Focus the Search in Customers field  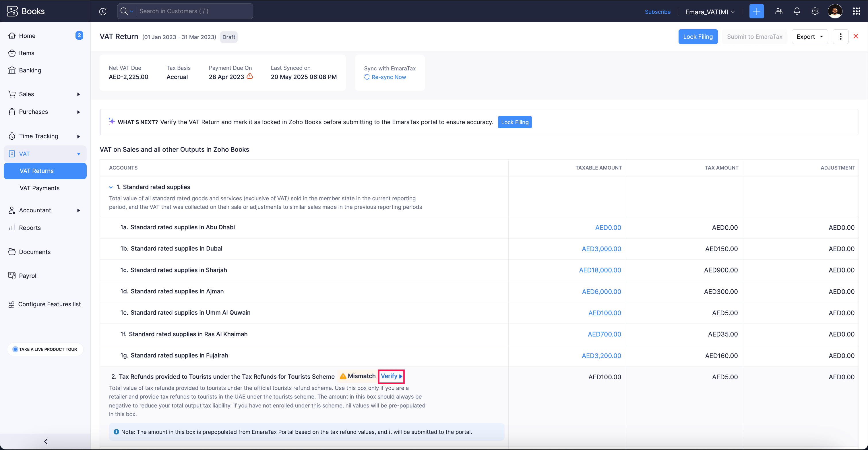pos(195,11)
